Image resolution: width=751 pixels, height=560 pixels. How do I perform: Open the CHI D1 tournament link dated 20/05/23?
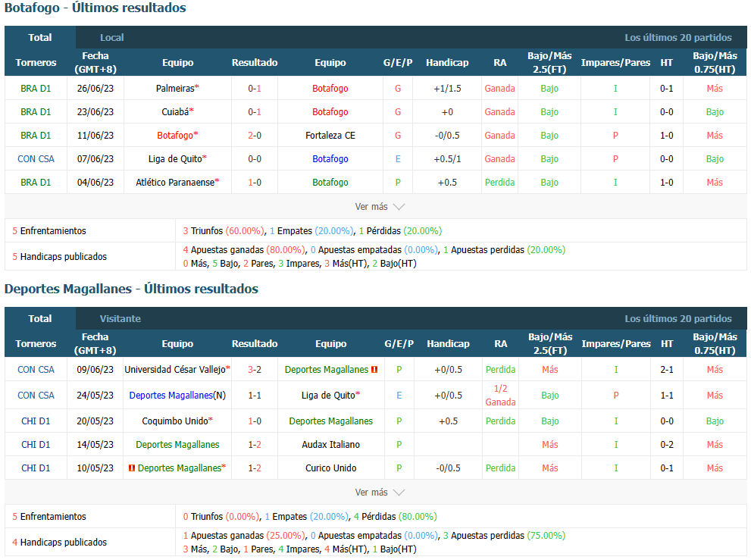tap(36, 421)
